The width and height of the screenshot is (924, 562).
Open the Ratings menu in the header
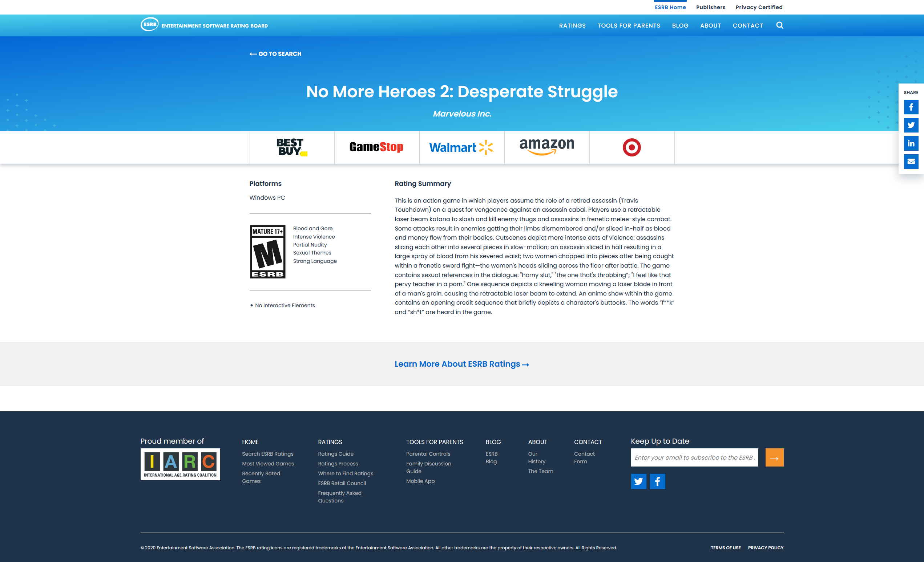coord(572,25)
